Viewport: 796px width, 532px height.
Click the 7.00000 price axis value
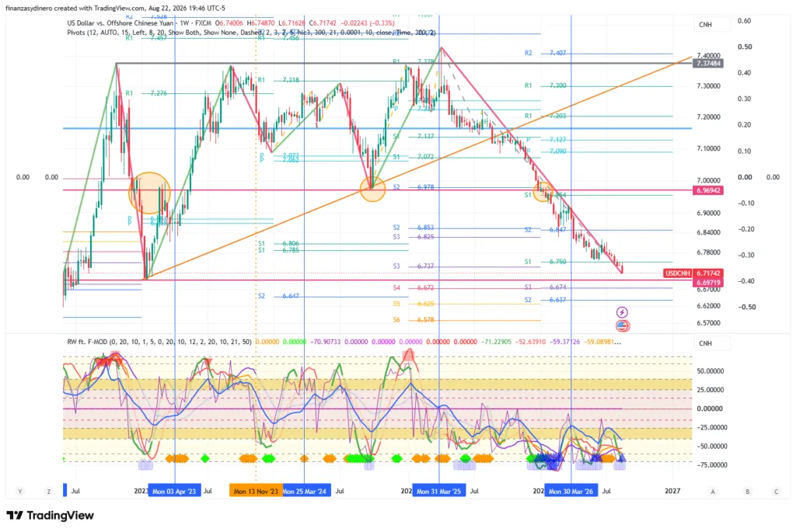(709, 180)
